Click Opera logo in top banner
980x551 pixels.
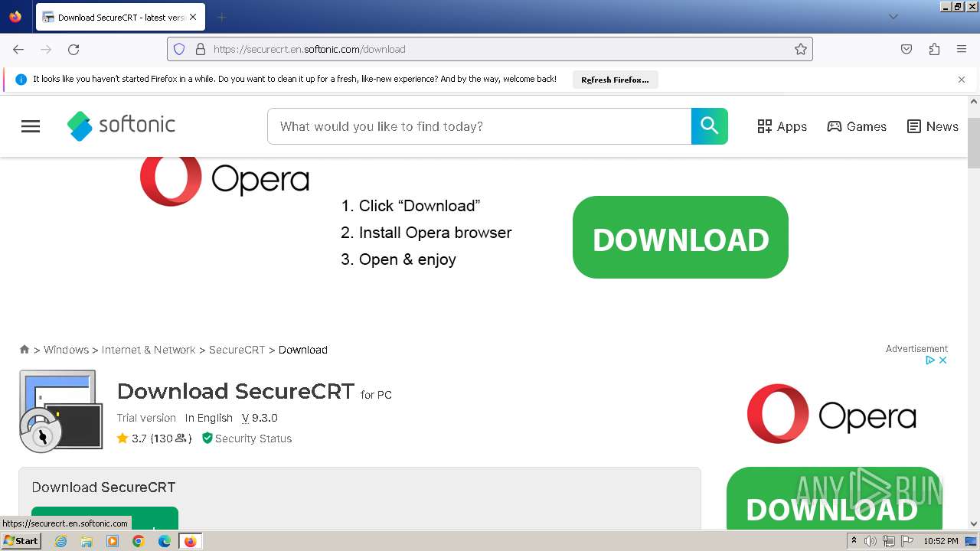coord(224,181)
